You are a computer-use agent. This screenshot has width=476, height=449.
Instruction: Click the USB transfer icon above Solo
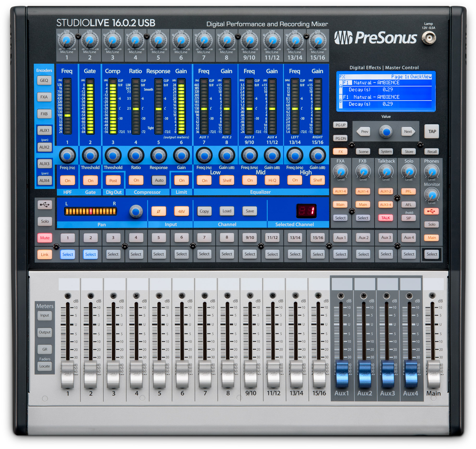click(x=45, y=205)
